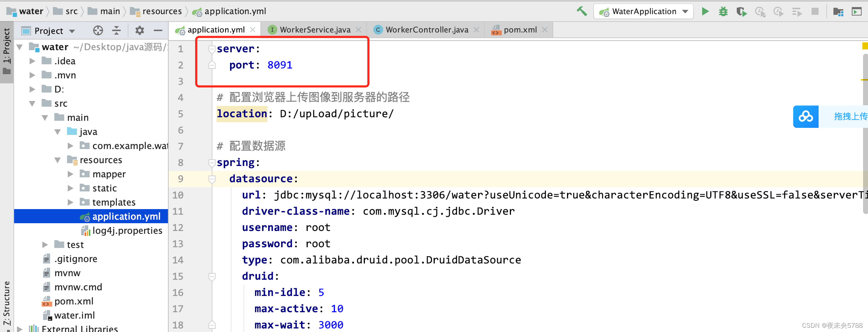
Task: Open the Project view mode dropdown
Action: coord(72,30)
